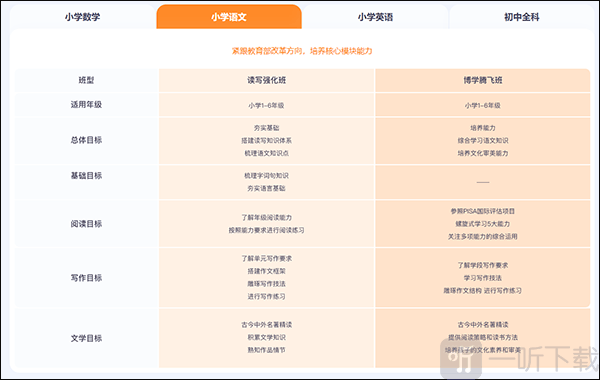Image resolution: width=600 pixels, height=380 pixels.
Task: Click 进行写作练习 under 读写强化班
Action: point(266,297)
